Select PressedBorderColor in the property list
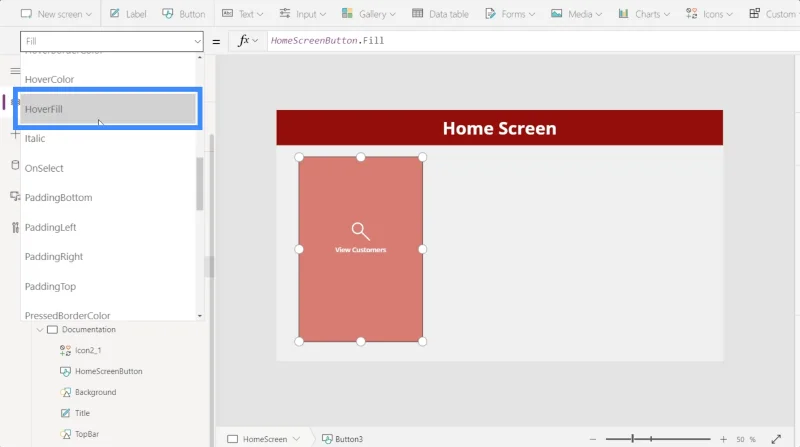 (x=108, y=314)
